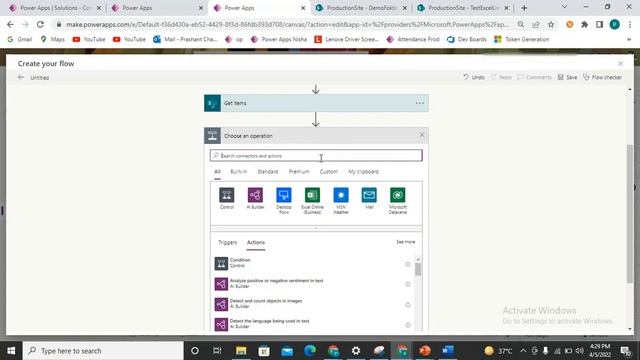
Task: Open the browser Extensions puzzle icon
Action: click(x=584, y=24)
